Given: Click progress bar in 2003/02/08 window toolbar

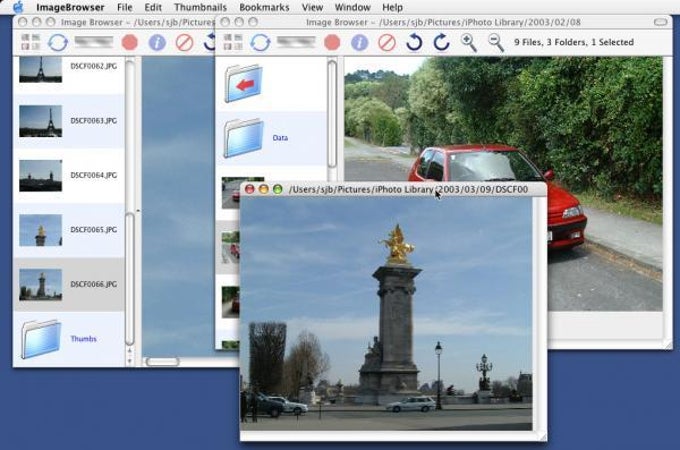Looking at the screenshot, I should (296, 42).
